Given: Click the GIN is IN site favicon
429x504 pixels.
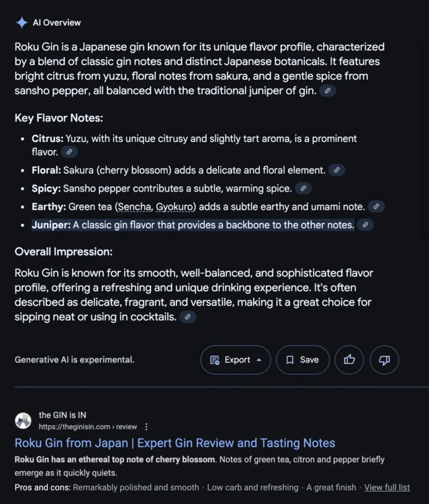Looking at the screenshot, I should tap(23, 421).
